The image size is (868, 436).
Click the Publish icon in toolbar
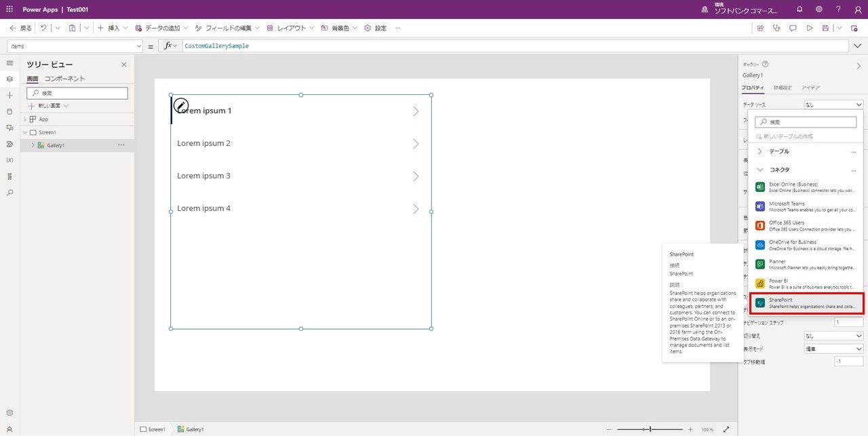click(855, 28)
